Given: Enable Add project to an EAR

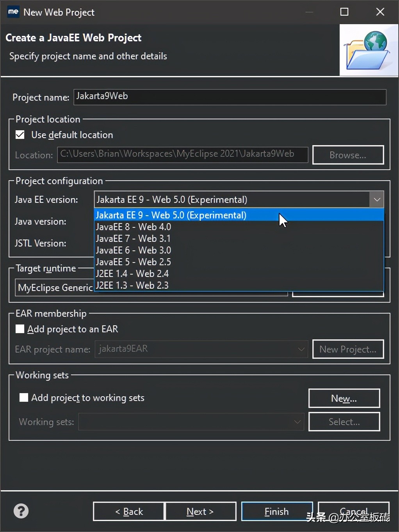Looking at the screenshot, I should (20, 329).
